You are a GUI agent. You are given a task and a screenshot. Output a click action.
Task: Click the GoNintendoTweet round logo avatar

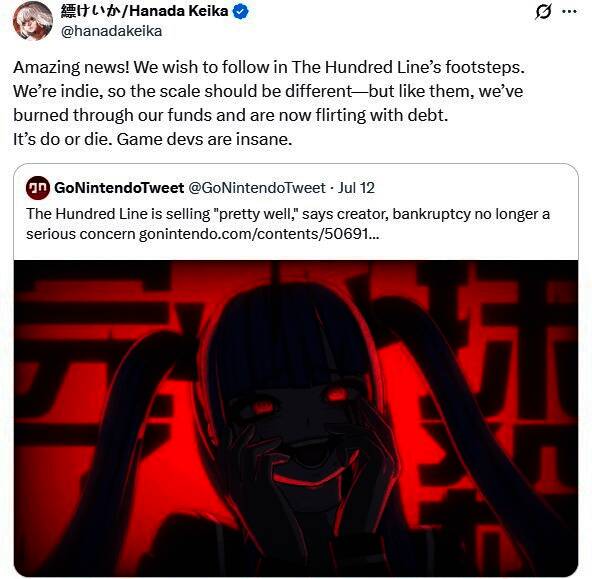pos(37,188)
